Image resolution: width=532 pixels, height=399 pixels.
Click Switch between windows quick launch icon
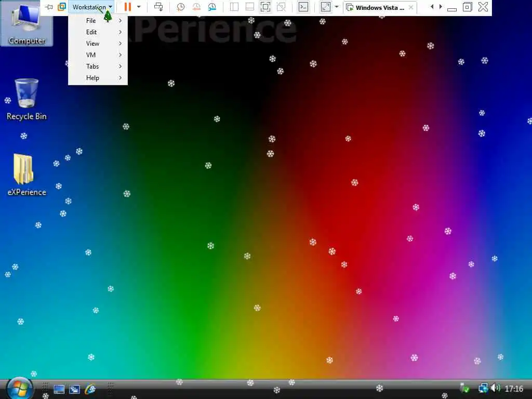[x=75, y=389]
